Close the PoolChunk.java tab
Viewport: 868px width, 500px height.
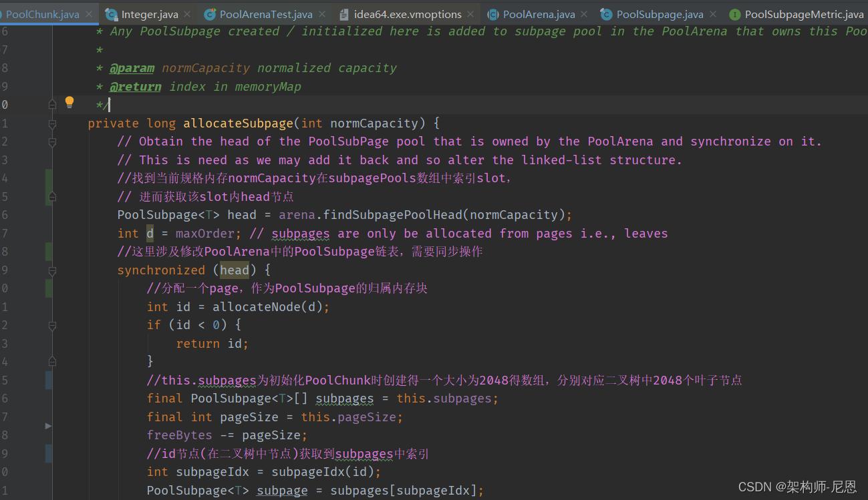(88, 14)
